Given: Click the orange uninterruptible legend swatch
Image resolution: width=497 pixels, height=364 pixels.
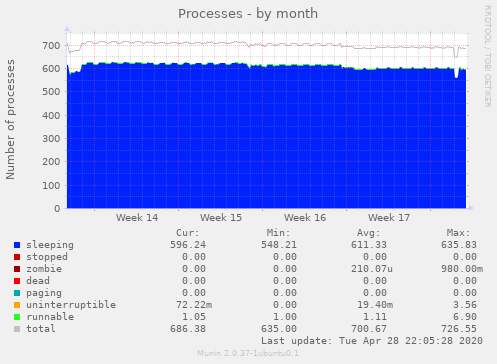Looking at the screenshot, I should (x=17, y=305).
